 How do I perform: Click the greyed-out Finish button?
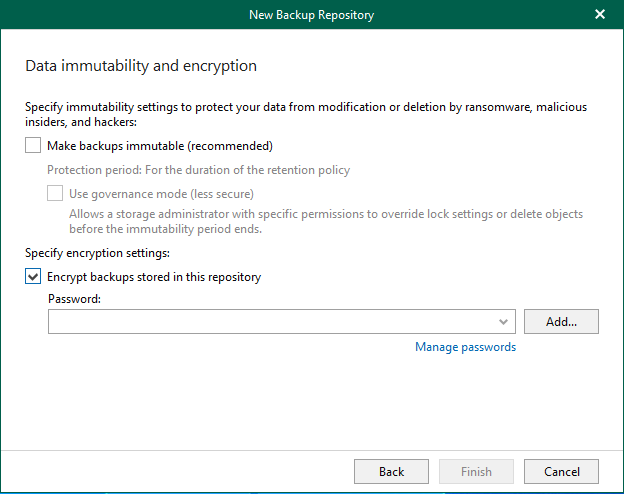476,472
